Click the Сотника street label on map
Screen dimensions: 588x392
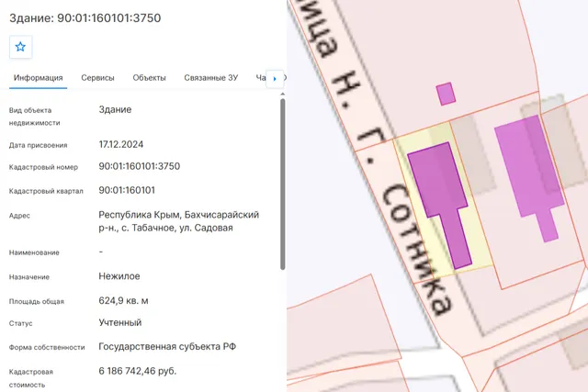pos(416,248)
